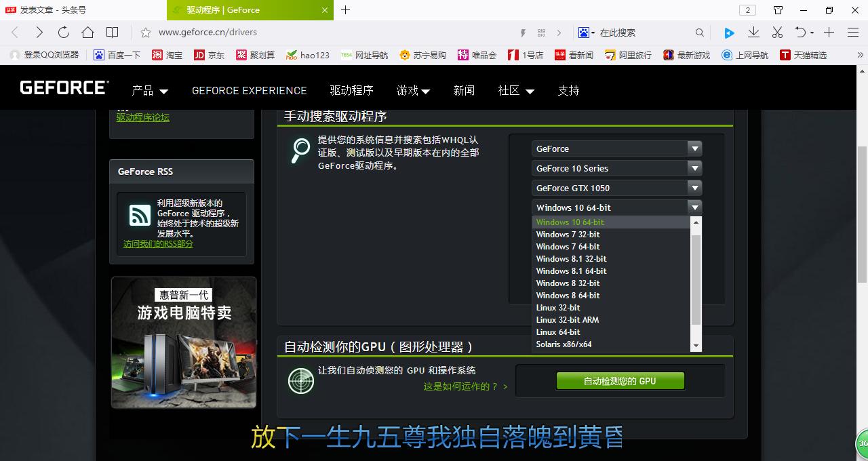868x461 pixels.
Task: Expand the 社区 navigation menu
Action: click(516, 91)
